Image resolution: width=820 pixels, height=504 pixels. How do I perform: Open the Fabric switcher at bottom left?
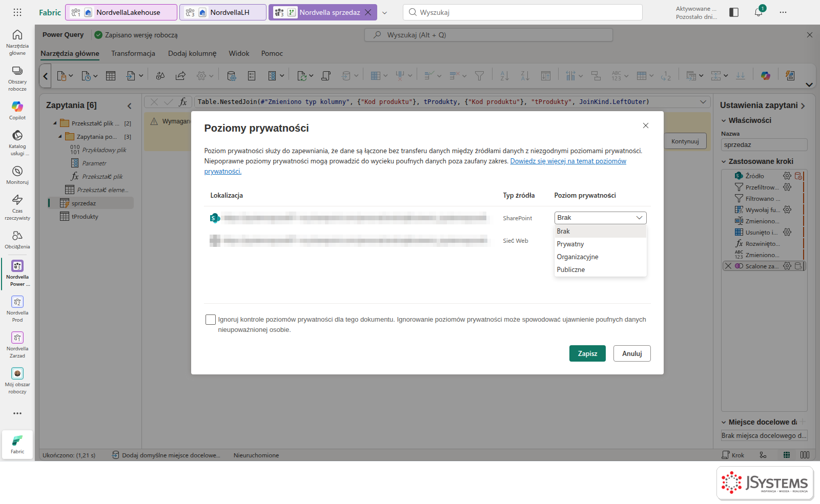pyautogui.click(x=17, y=444)
